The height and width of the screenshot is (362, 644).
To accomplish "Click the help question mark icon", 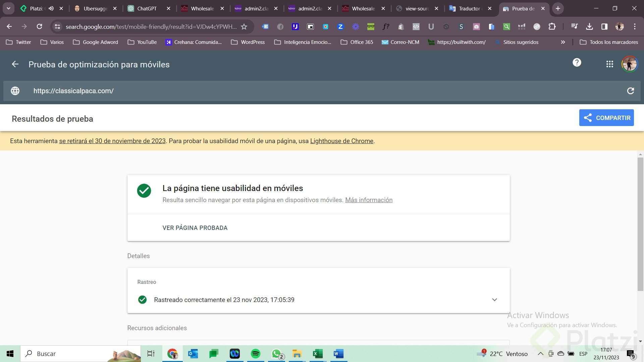I will [x=577, y=62].
